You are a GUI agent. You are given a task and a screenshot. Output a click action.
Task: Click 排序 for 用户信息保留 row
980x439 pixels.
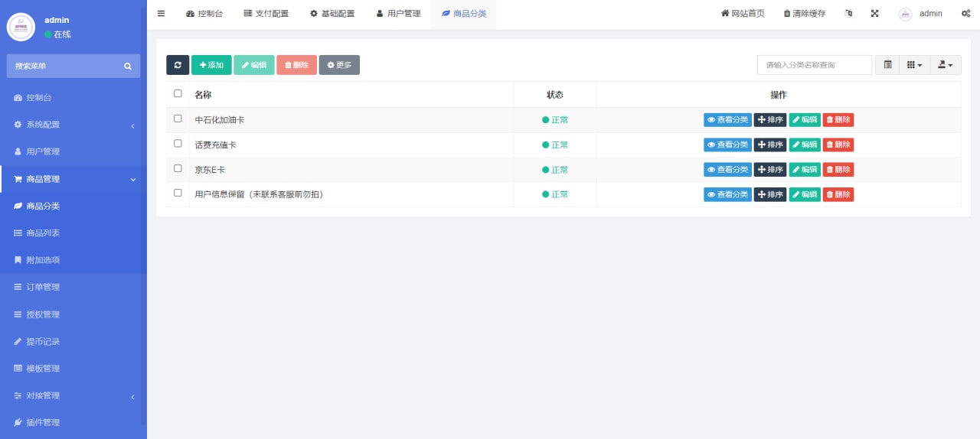click(x=770, y=194)
